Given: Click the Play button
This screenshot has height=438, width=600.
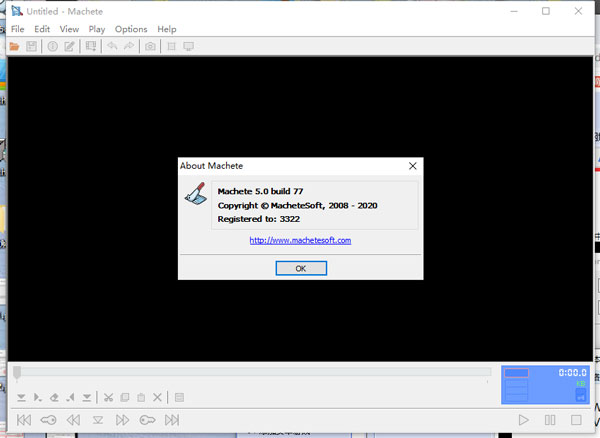Looking at the screenshot, I should point(523,420).
